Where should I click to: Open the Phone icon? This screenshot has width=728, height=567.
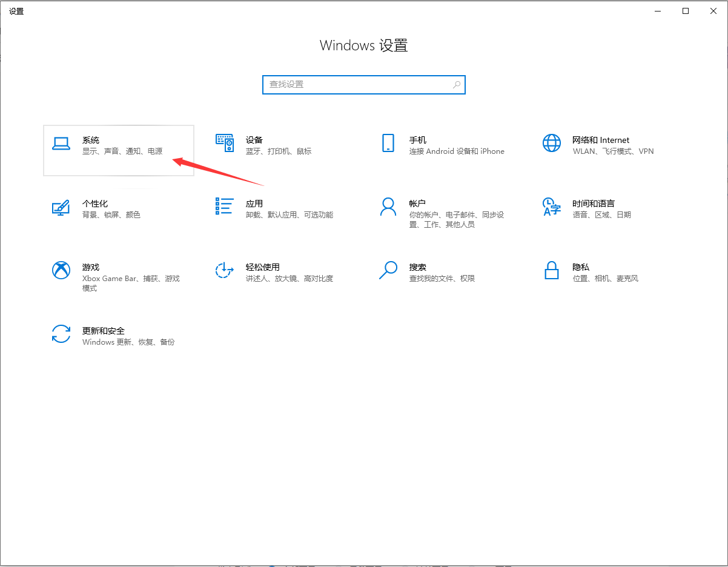(388, 143)
